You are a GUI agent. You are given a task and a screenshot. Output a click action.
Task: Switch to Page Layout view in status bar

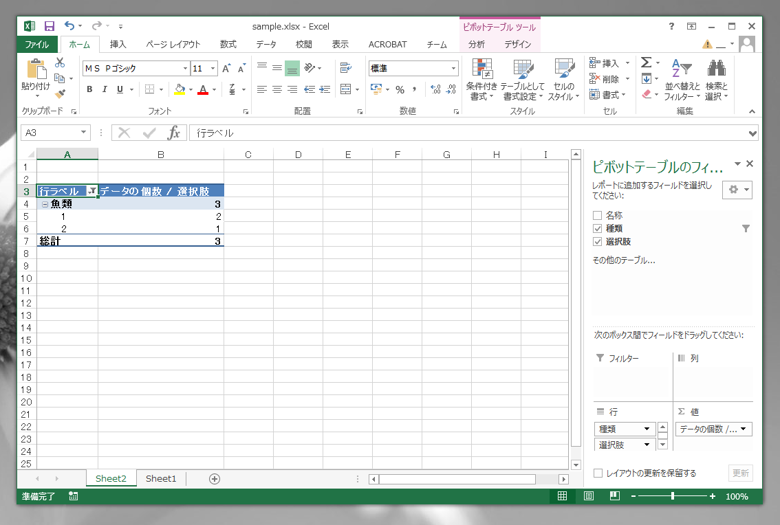(588, 496)
